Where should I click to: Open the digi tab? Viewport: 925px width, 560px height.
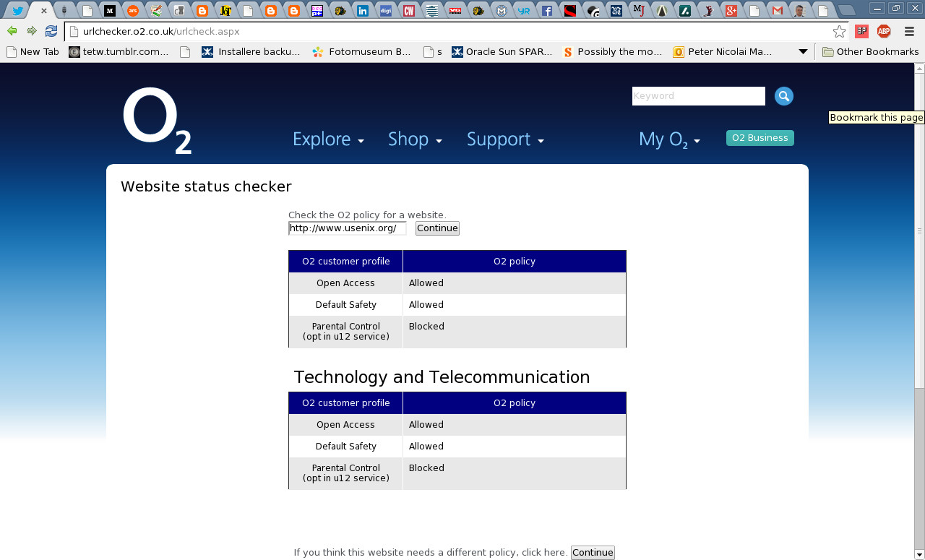point(386,11)
